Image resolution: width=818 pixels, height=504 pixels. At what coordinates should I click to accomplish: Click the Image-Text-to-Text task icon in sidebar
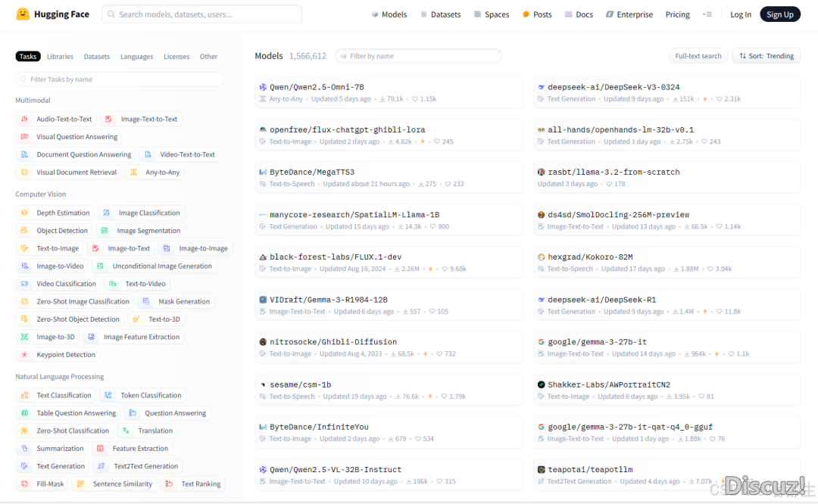108,119
